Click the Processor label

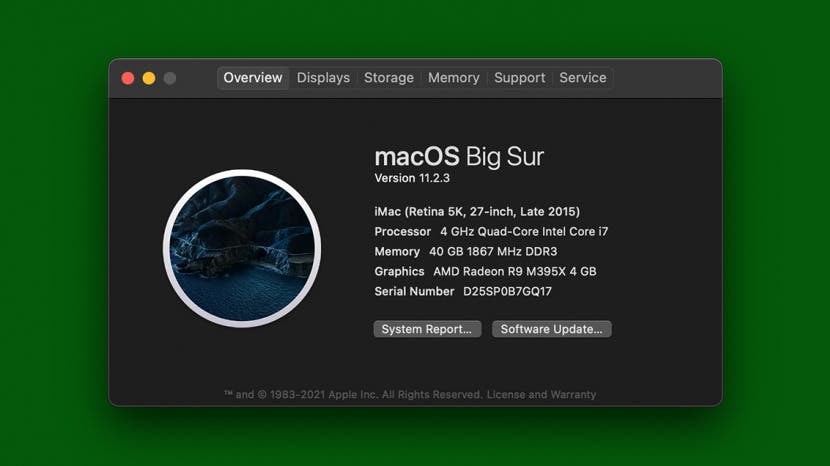coord(402,231)
